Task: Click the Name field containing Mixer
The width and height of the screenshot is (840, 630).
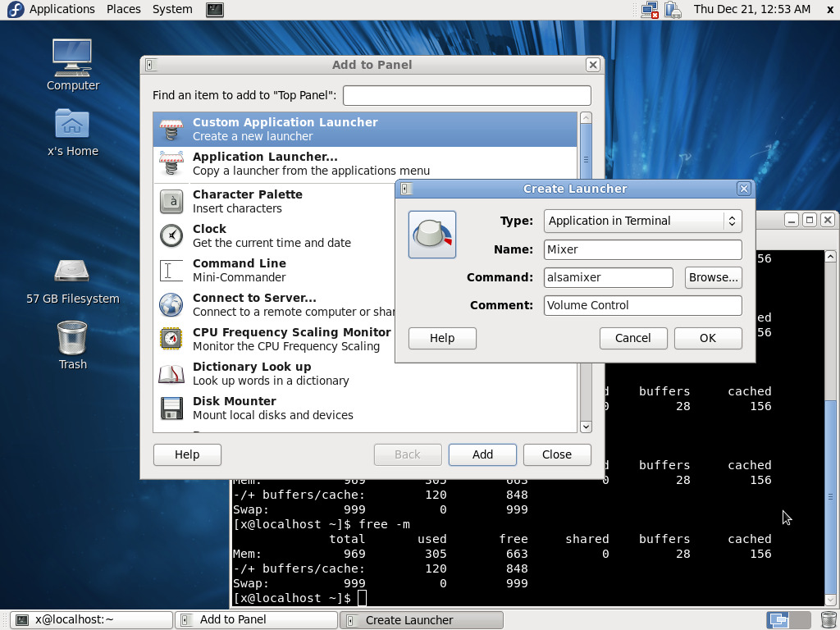Action: (x=642, y=249)
